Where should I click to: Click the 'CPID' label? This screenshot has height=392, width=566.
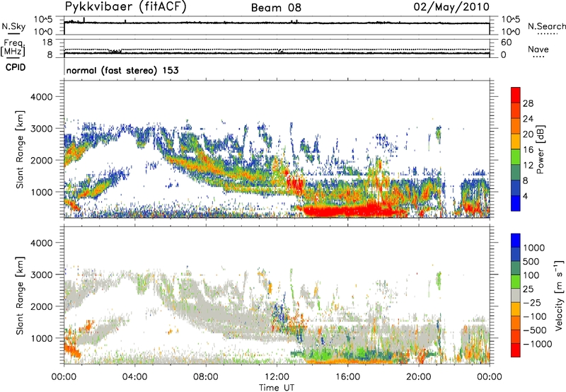tap(16, 67)
